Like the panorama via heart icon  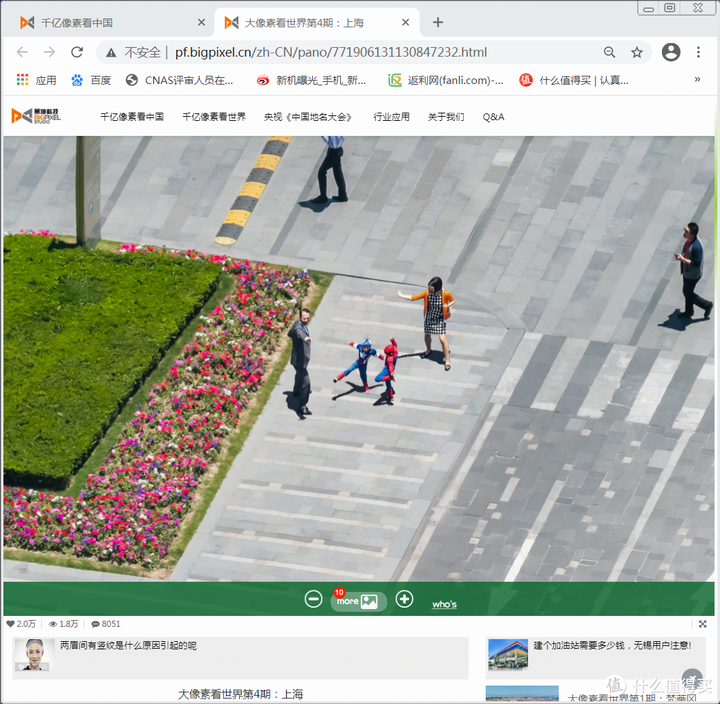pos(10,624)
